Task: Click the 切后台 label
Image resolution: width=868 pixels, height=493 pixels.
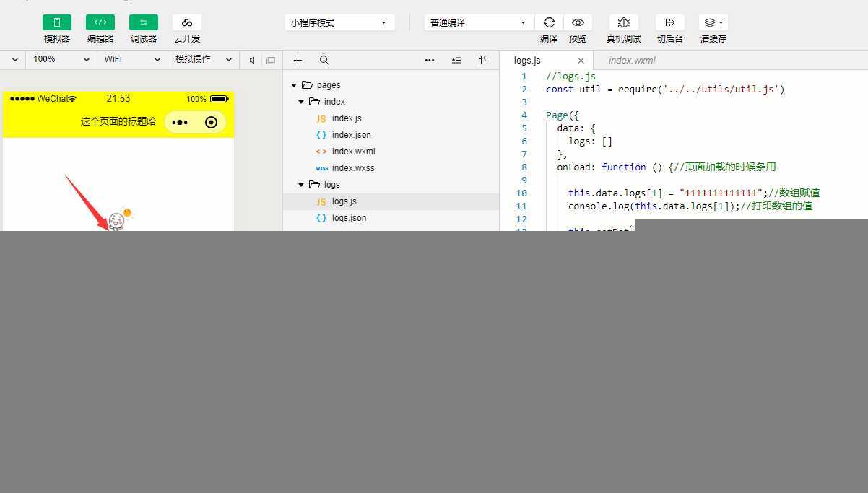Action: click(670, 39)
